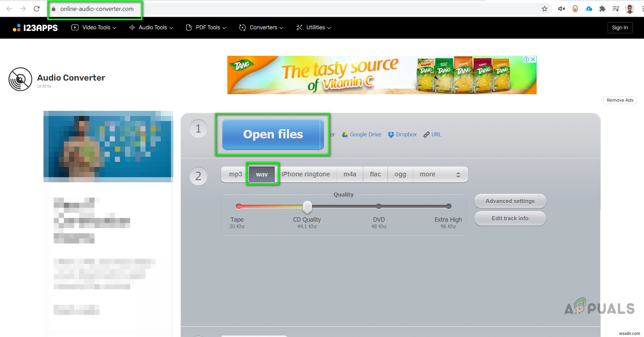Open the Chrome profile avatar
The width and height of the screenshot is (644, 337).
point(630,9)
